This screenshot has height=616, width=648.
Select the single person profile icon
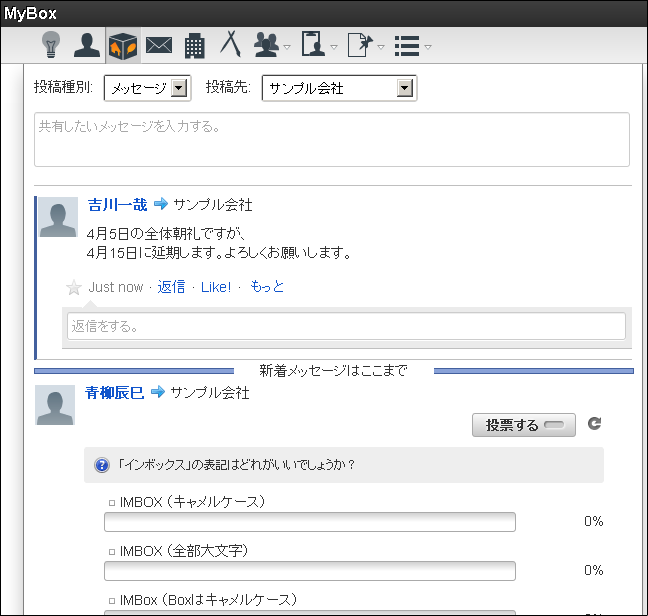pyautogui.click(x=87, y=45)
